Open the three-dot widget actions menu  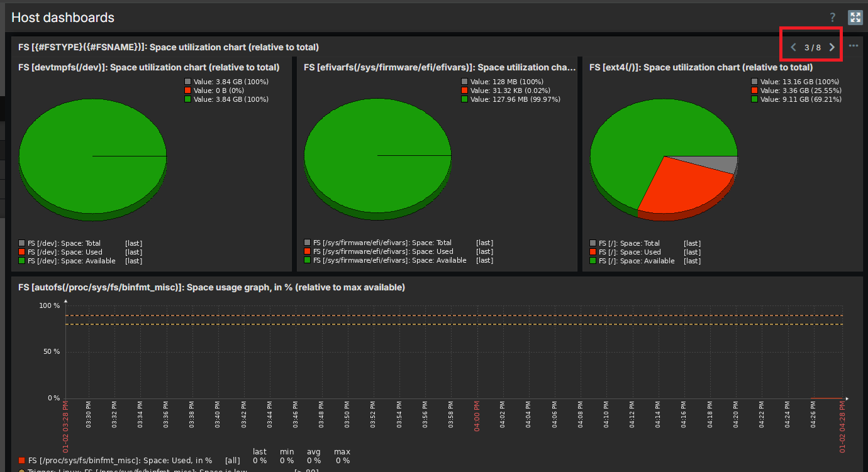[854, 46]
